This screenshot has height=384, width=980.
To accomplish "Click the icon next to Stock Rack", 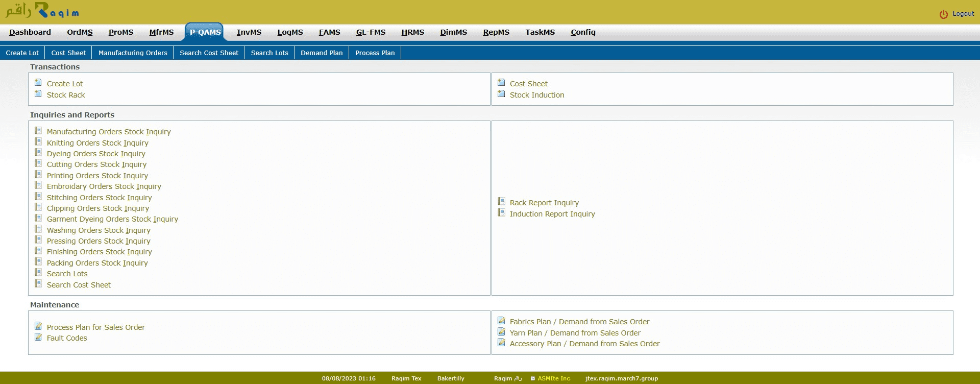I will 38,94.
